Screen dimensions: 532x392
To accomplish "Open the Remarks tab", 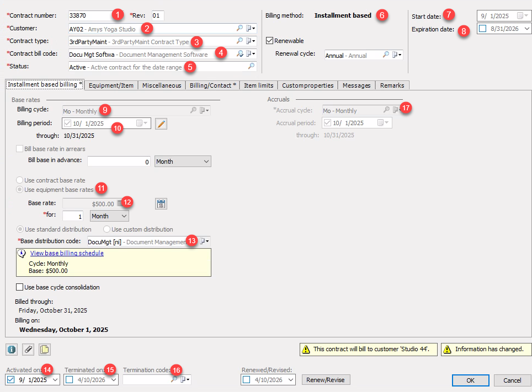I will pos(392,85).
